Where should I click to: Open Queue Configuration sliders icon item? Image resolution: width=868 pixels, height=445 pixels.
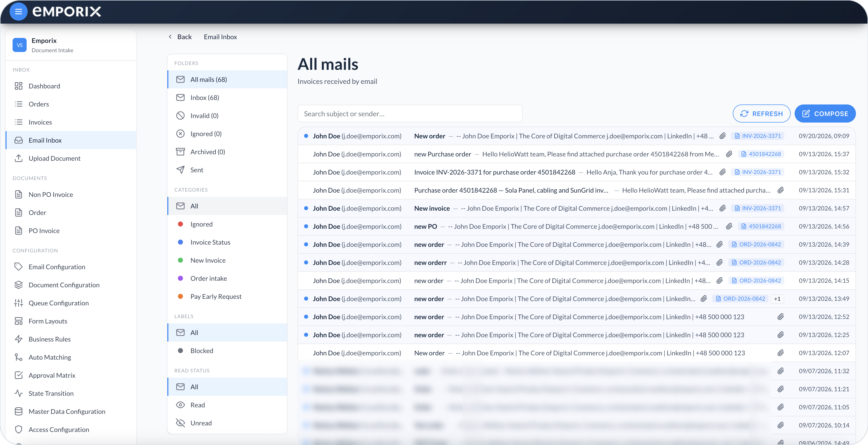coord(71,303)
